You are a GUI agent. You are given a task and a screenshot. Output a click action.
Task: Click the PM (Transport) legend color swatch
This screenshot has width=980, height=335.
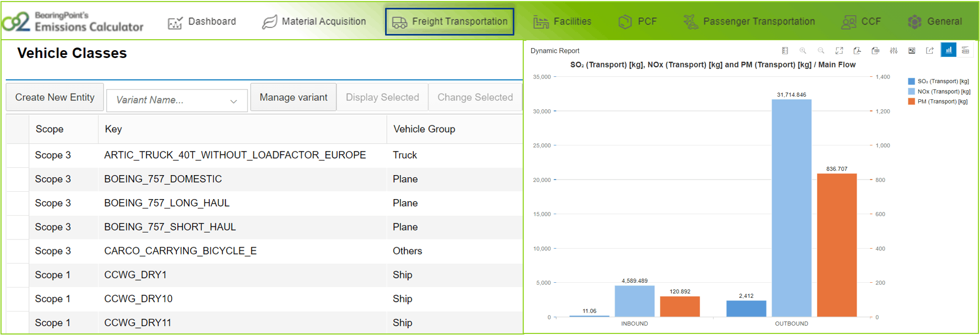pyautogui.click(x=911, y=101)
